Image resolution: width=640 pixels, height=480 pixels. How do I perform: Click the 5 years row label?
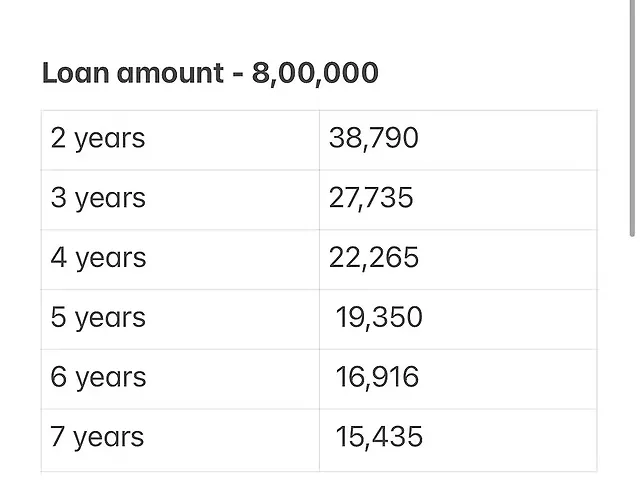[x=98, y=318]
